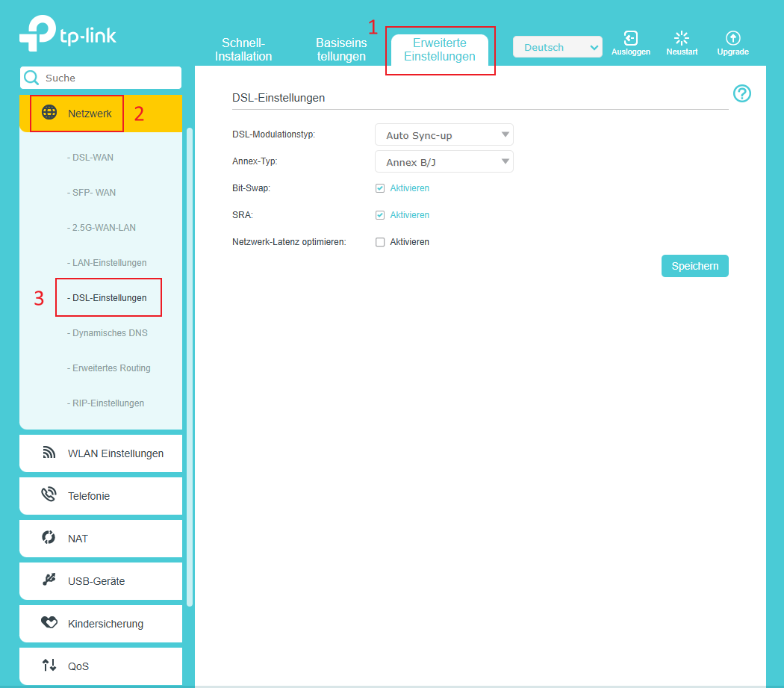Screen dimensions: 784x688
Task: Click the QoS arrows icon
Action: pos(49,666)
